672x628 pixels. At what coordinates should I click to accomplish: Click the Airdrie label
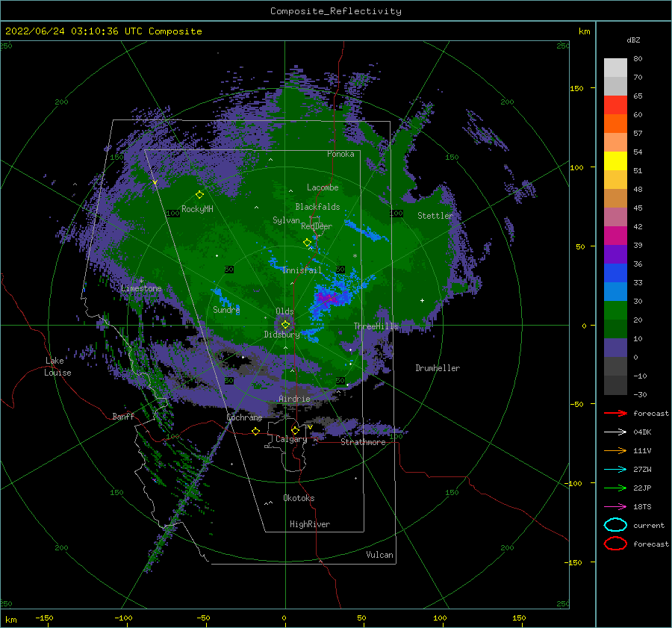[294, 399]
